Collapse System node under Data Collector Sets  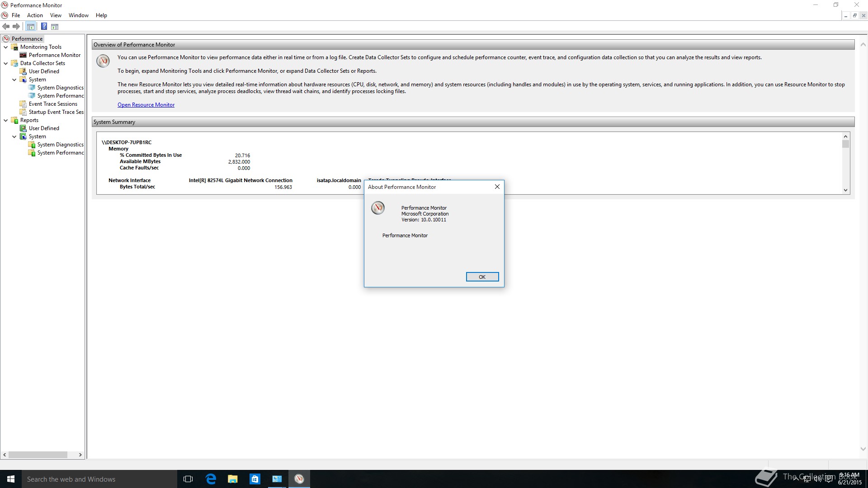[14, 80]
